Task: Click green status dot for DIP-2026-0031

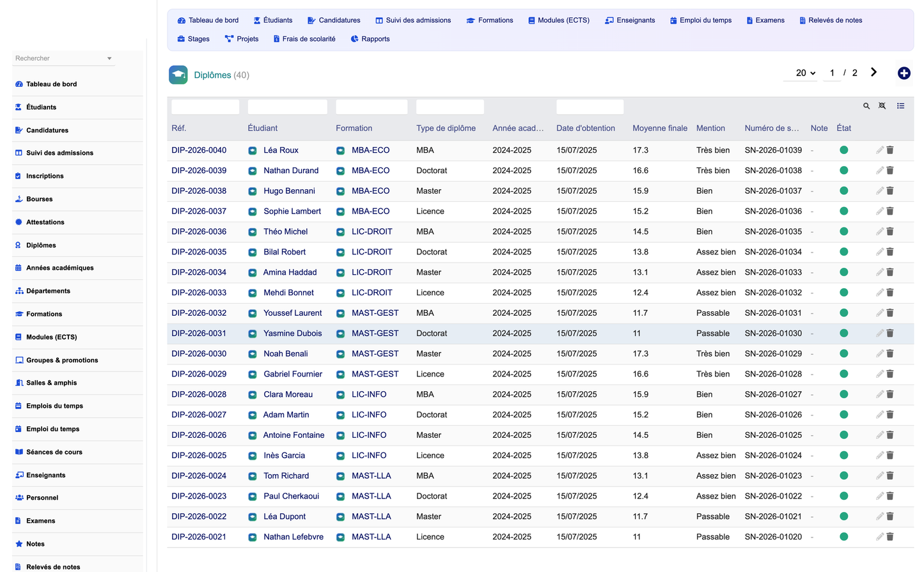Action: (x=843, y=333)
